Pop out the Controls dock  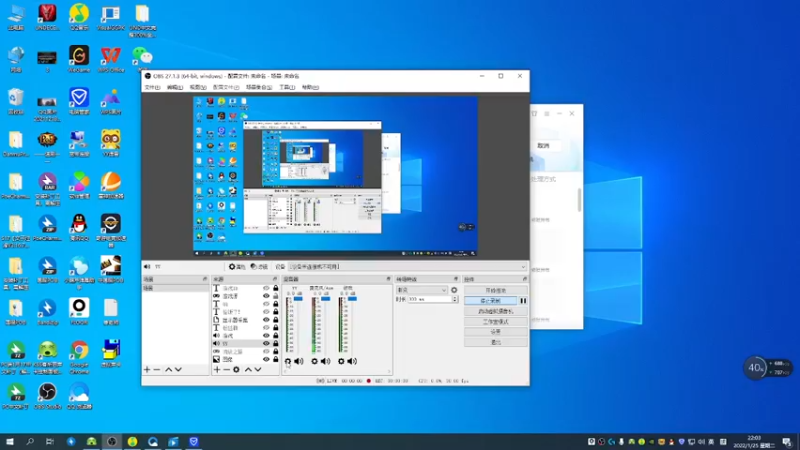pyautogui.click(x=524, y=279)
